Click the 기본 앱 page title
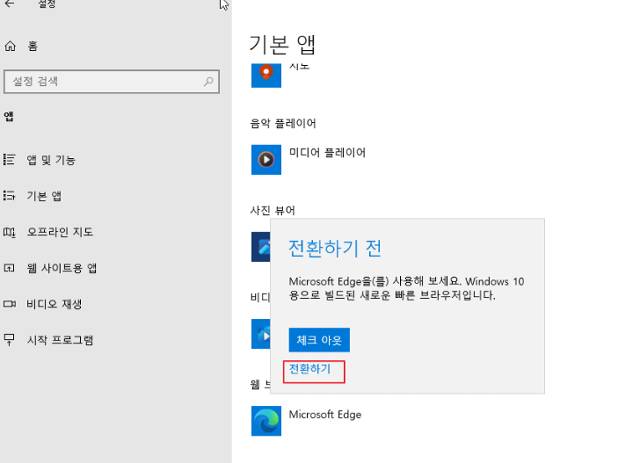This screenshot has height=463, width=640. 282,45
